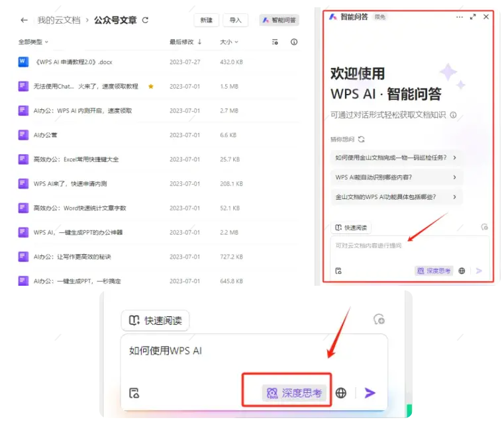Click the Word icon of the docx file
This screenshot has height=428, width=504.
(23, 62)
